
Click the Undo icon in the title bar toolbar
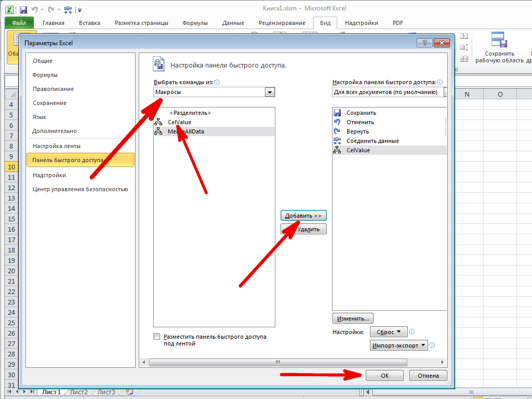tap(34, 10)
